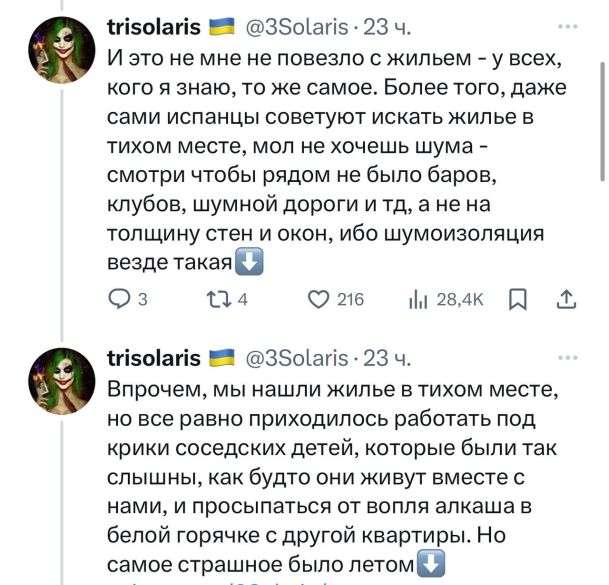Open the more options menu on second tweet
Image resolution: width=609 pixels, height=585 pixels.
click(x=568, y=357)
